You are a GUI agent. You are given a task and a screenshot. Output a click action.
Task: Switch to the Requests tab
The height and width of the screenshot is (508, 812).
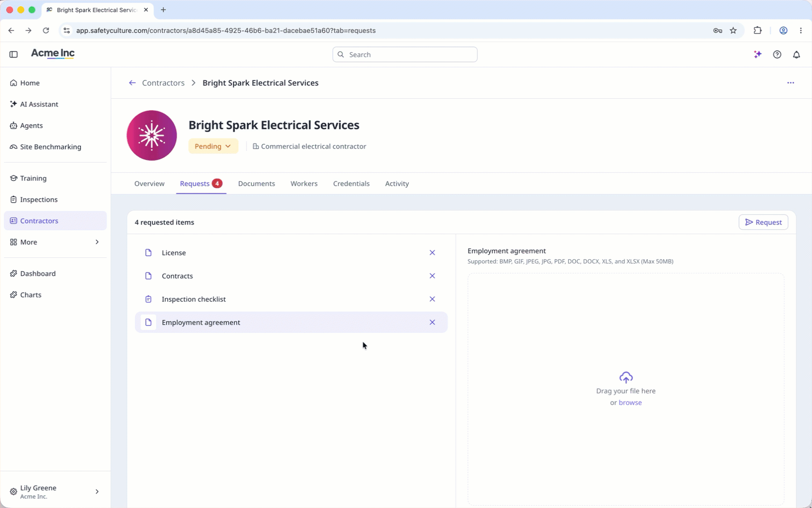pos(201,183)
